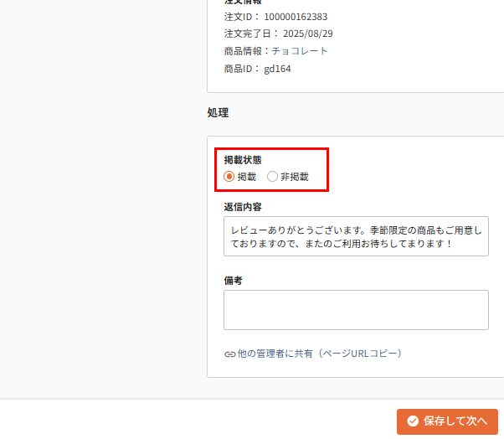The height and width of the screenshot is (439, 504).
Task: Click the 処理 section heading
Action: tap(218, 112)
